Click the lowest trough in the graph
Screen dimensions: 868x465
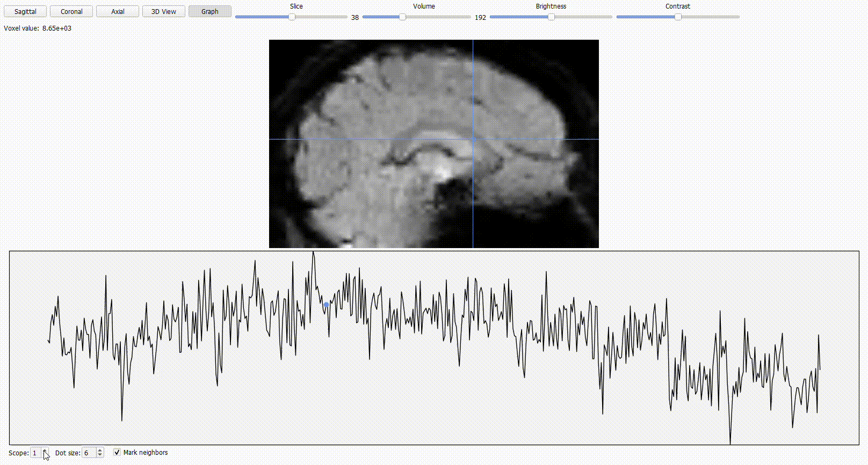(730, 442)
